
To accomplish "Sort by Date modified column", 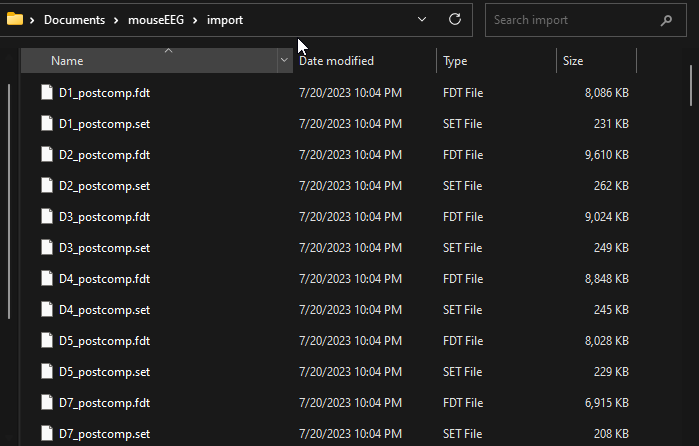I will [x=336, y=61].
